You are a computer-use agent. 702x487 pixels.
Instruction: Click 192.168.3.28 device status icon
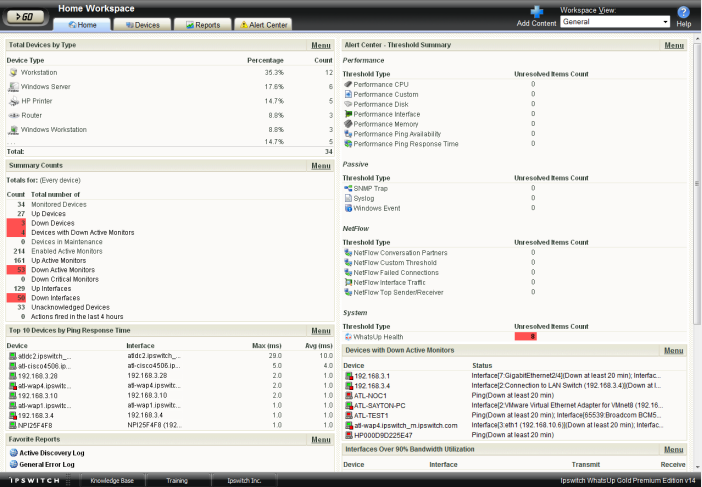13,376
